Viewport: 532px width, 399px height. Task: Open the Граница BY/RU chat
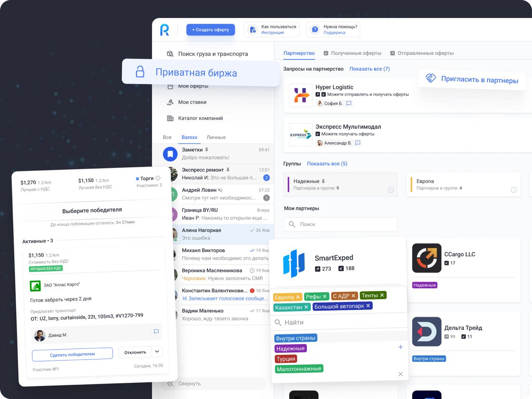coord(222,214)
